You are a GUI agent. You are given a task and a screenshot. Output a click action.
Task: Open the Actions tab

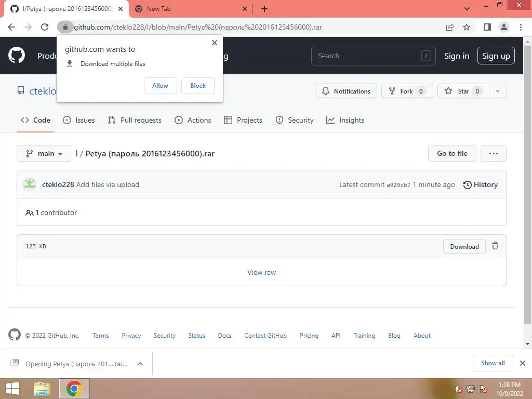click(x=193, y=120)
